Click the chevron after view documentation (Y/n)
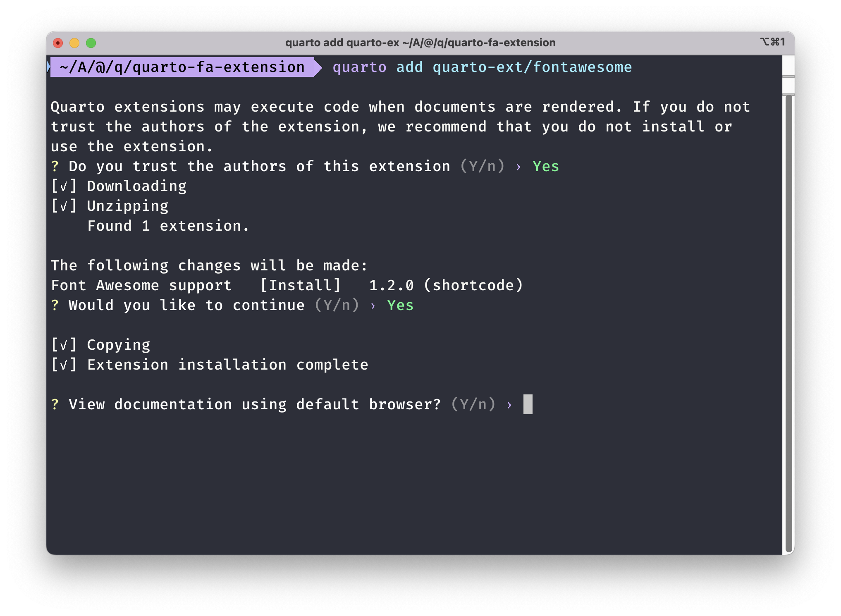 (509, 405)
